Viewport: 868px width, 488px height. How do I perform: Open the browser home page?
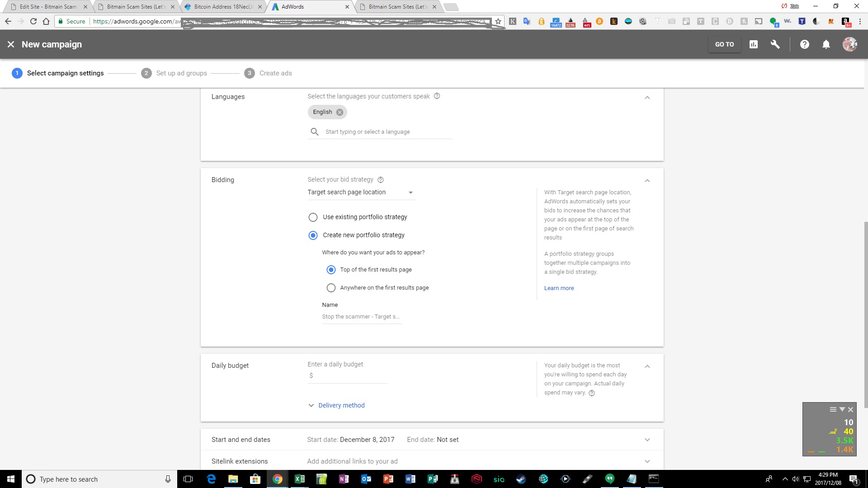tap(46, 21)
